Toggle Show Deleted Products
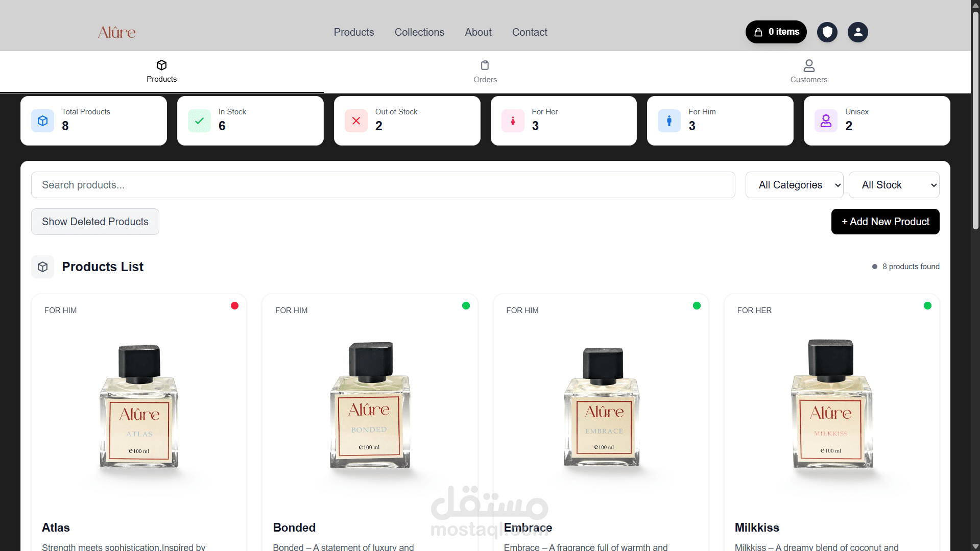The image size is (980, 551). point(95,222)
